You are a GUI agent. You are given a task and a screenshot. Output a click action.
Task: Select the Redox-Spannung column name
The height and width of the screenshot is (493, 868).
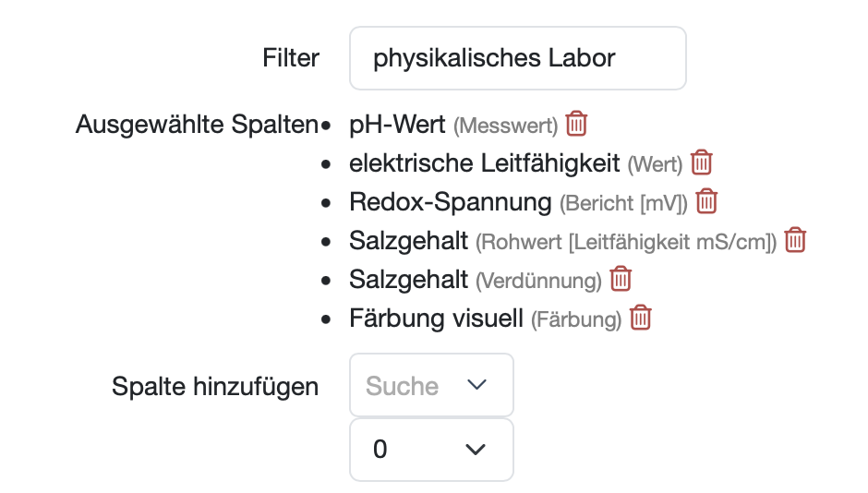coord(450,201)
